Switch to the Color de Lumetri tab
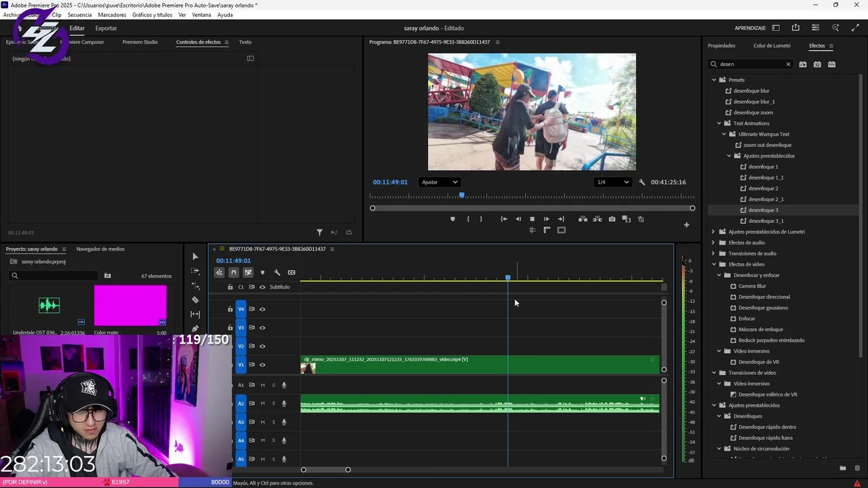The width and height of the screenshot is (868, 488). point(772,46)
